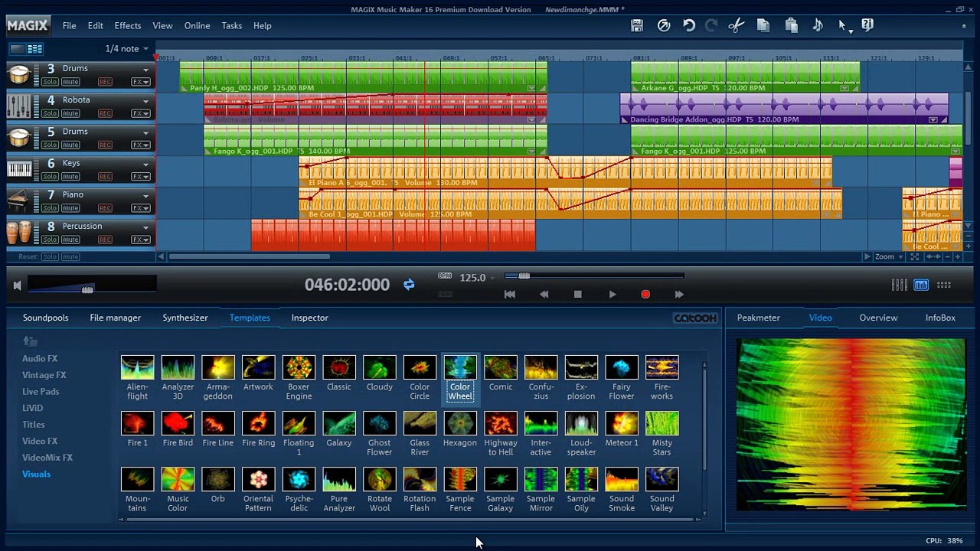Solo track 5 Drums

[50, 145]
